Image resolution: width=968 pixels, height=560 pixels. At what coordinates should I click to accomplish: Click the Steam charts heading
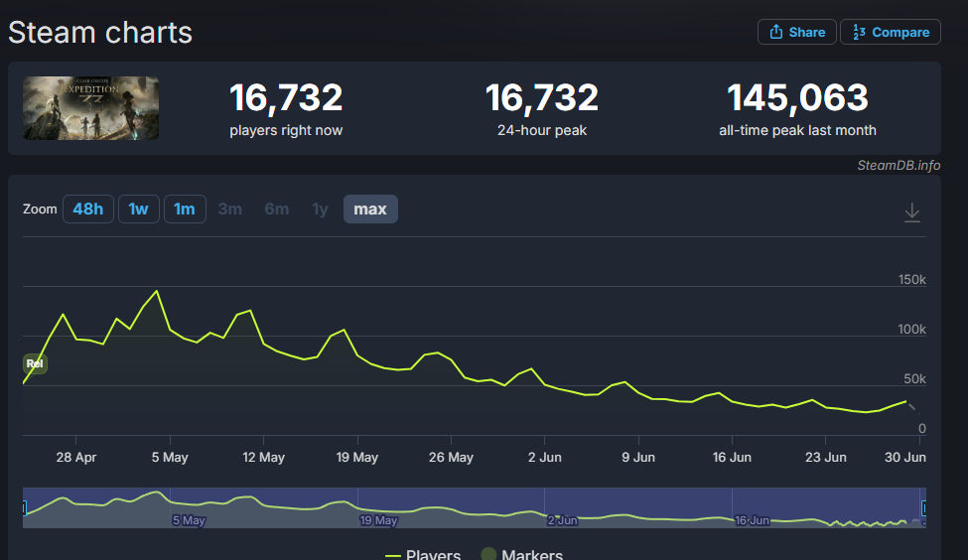point(100,32)
